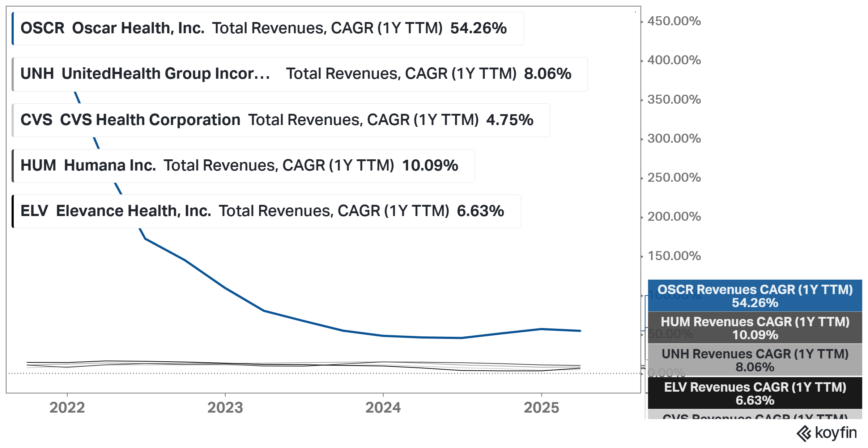Viewport: 868px width, 448px height.
Task: Click the 6.63% value in the ELV legend
Action: 480,211
